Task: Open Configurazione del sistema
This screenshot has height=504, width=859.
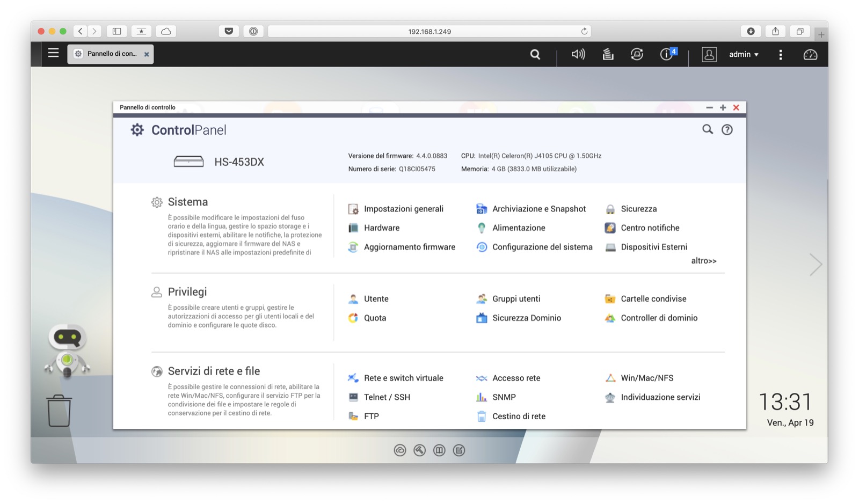Action: coord(535,247)
